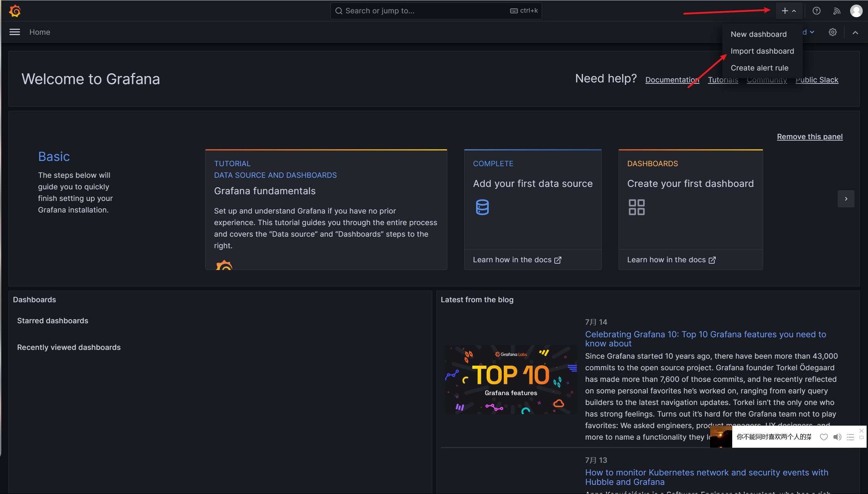Click the dashboard grid apps icon
This screenshot has width=868, height=494.
click(x=636, y=207)
